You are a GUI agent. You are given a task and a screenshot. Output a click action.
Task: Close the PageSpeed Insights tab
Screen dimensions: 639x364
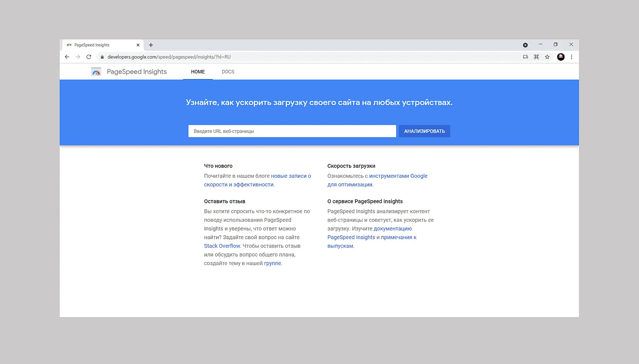tap(138, 45)
